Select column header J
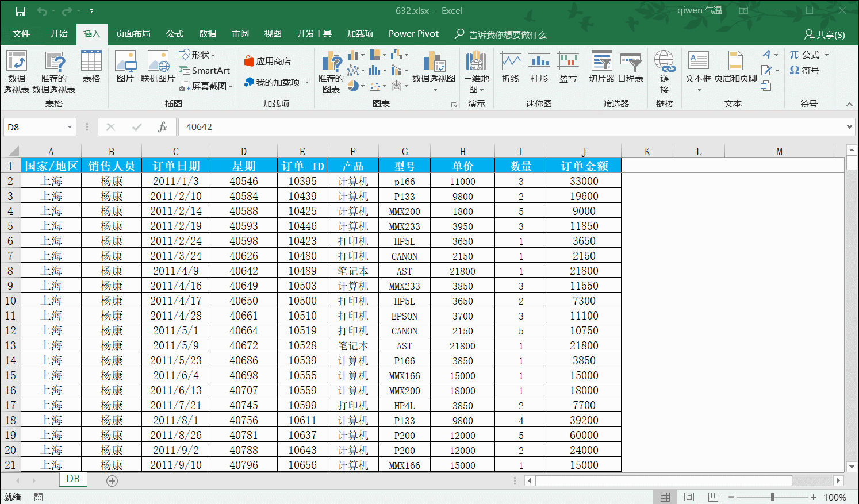Viewport: 859px width, 504px height. pyautogui.click(x=584, y=152)
